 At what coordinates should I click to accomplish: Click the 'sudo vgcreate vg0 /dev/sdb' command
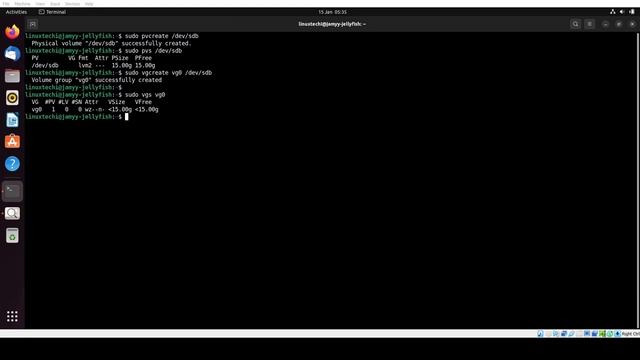click(x=169, y=73)
